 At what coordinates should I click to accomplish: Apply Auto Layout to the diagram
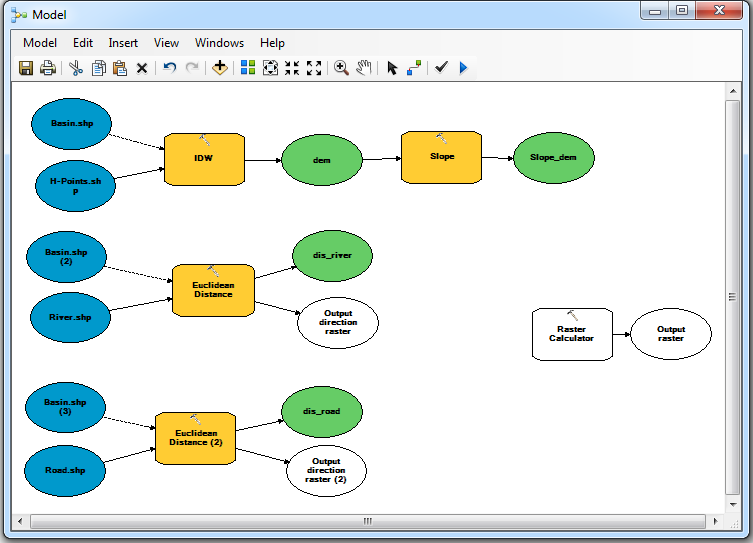pos(248,68)
